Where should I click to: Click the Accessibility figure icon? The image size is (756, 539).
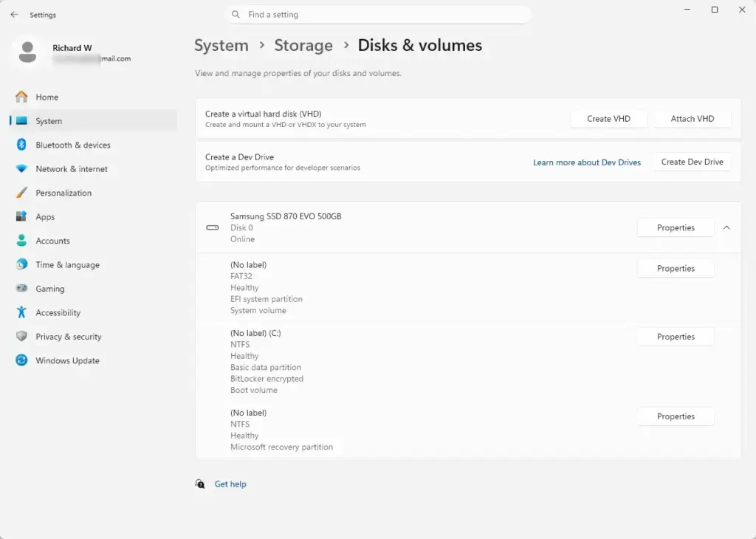(x=21, y=312)
